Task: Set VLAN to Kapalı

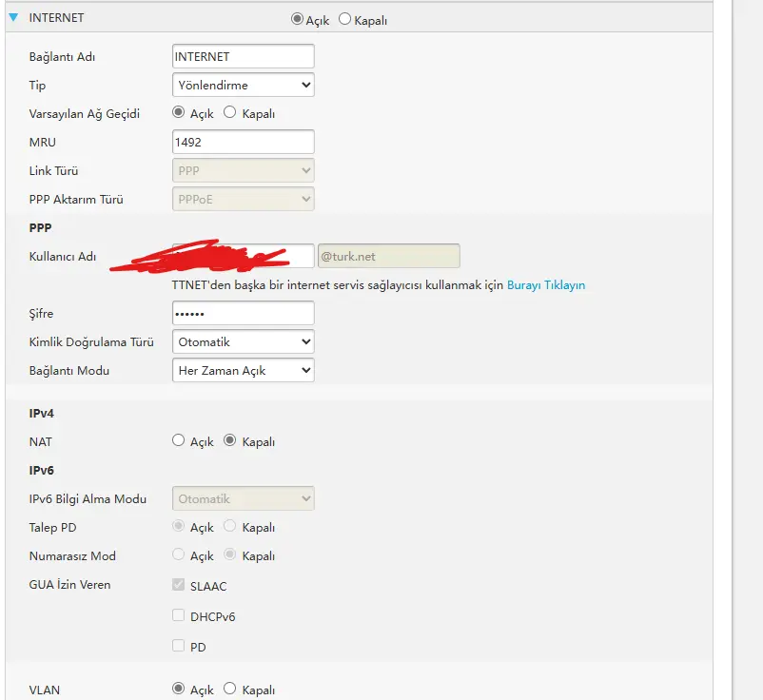Action: tap(229, 689)
